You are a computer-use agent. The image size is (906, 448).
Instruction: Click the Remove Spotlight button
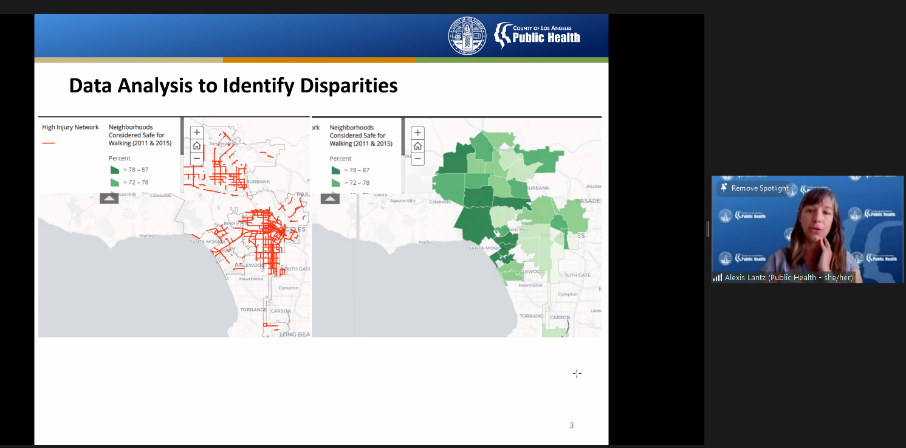click(760, 188)
